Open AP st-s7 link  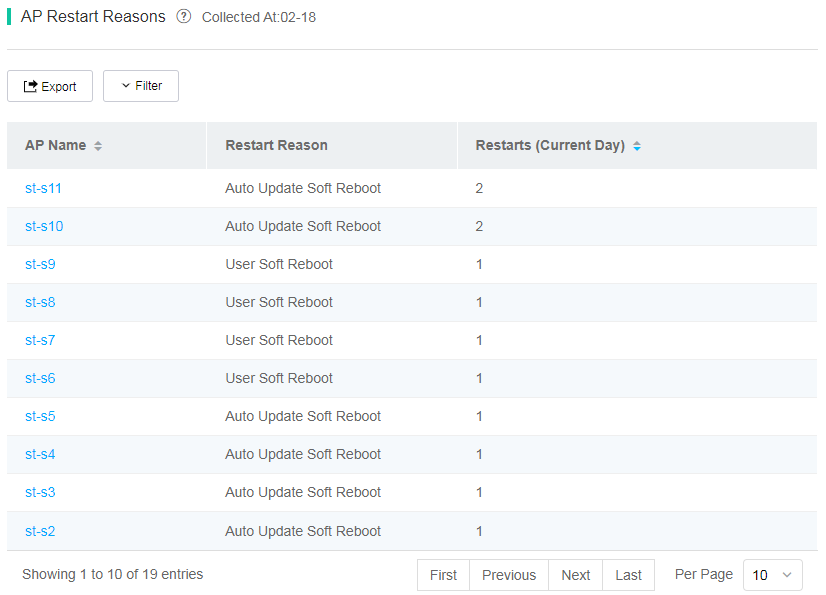coord(40,340)
